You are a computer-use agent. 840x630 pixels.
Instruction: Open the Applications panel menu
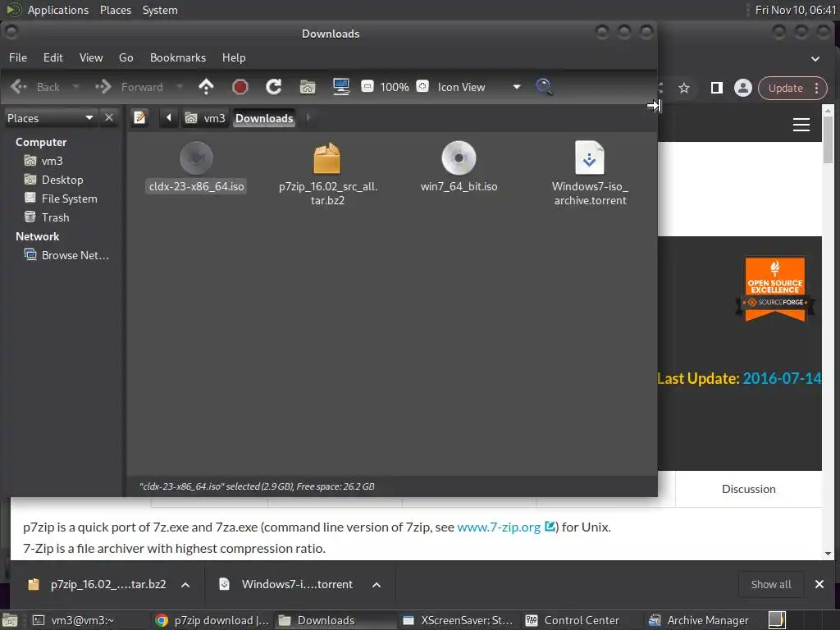pos(58,10)
